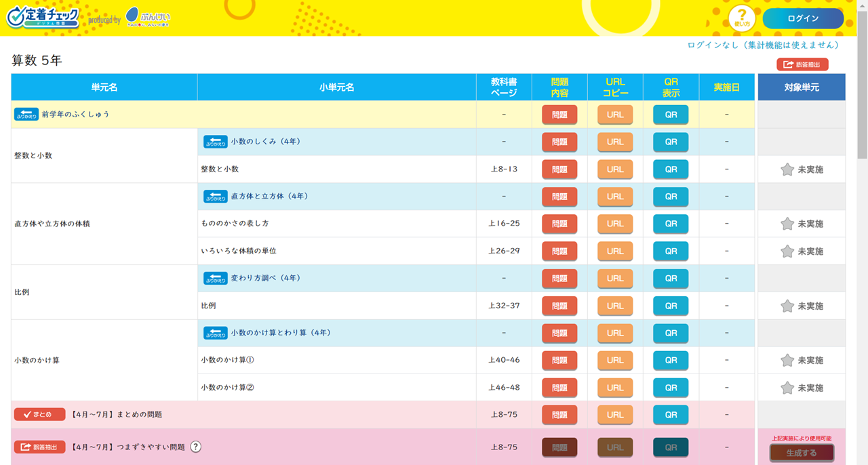This screenshot has height=465, width=868.
Task: Click the red 誤答抽出 button above 対象単元
Action: pyautogui.click(x=802, y=64)
